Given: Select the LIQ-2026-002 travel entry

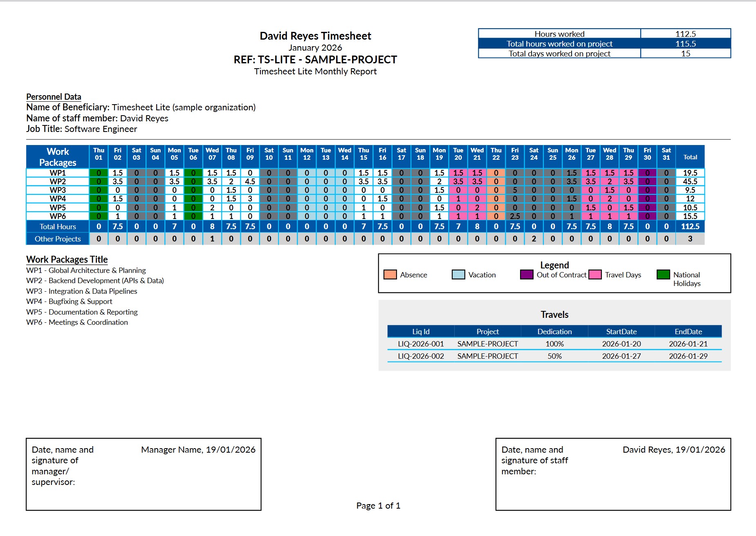Looking at the screenshot, I should (x=421, y=356).
